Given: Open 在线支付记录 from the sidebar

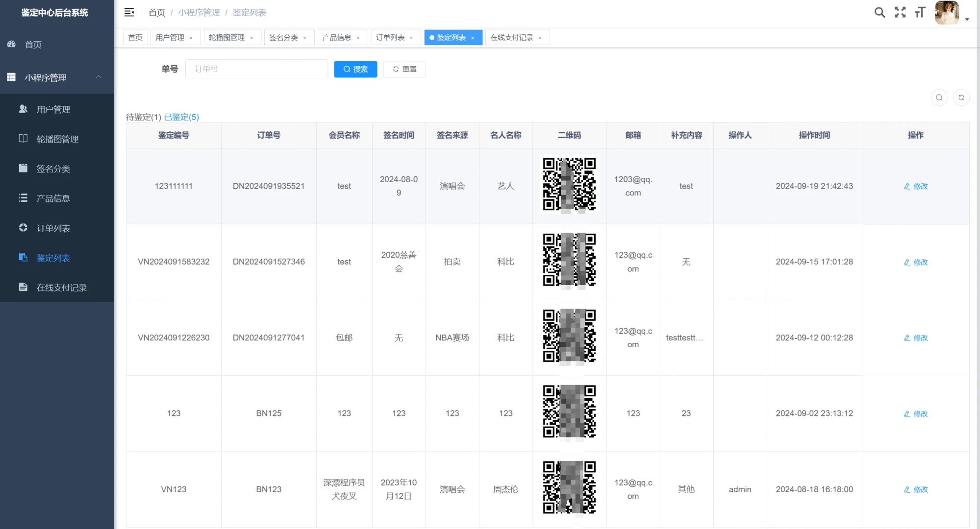Looking at the screenshot, I should coord(62,287).
